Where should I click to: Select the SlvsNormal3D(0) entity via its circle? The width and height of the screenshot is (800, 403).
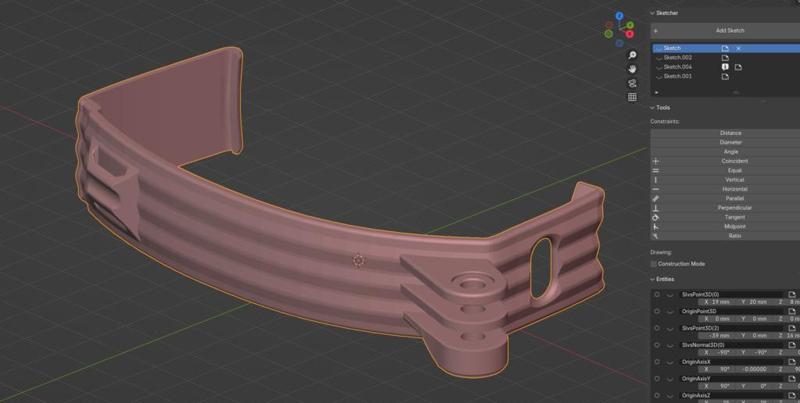pyautogui.click(x=657, y=345)
